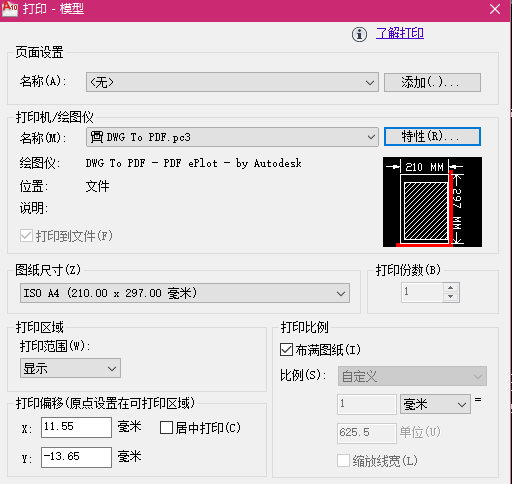Toggle the 打印到文件(F) checkbox

[x=26, y=236]
